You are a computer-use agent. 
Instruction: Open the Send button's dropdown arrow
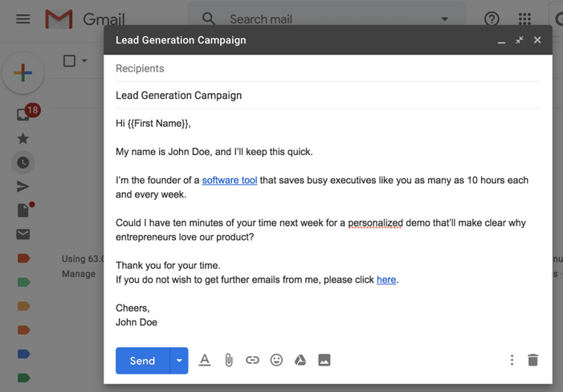click(179, 361)
